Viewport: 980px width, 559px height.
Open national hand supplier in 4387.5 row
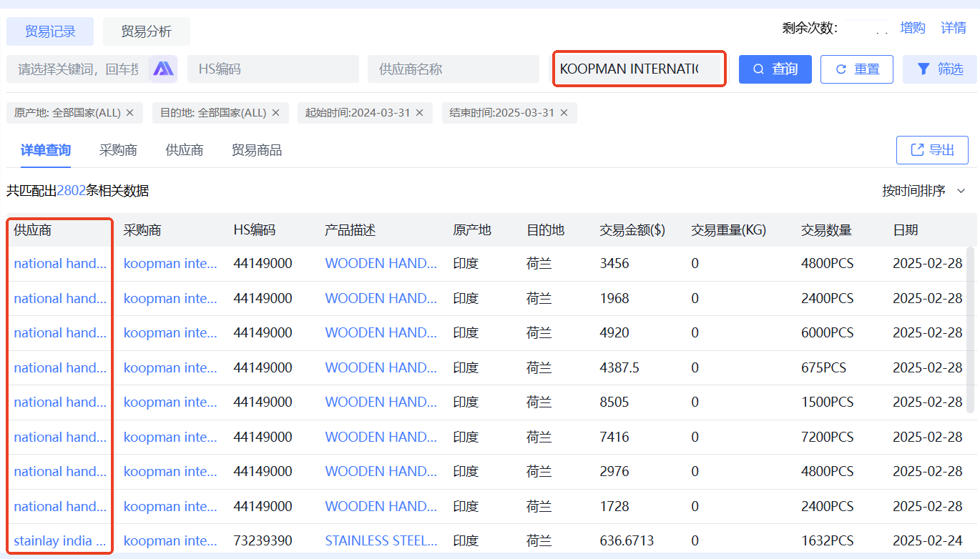pos(60,367)
